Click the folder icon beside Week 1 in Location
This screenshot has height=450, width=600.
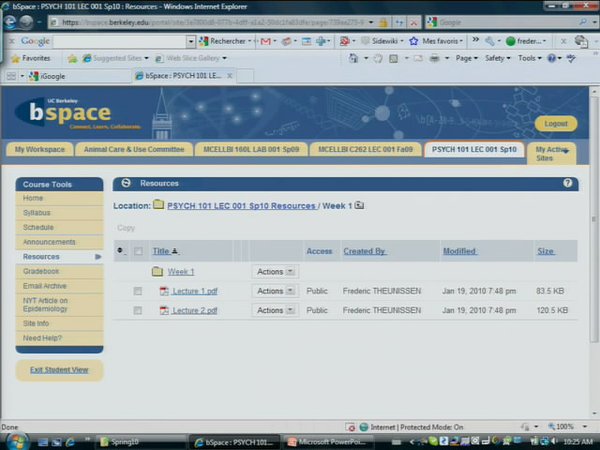(359, 205)
